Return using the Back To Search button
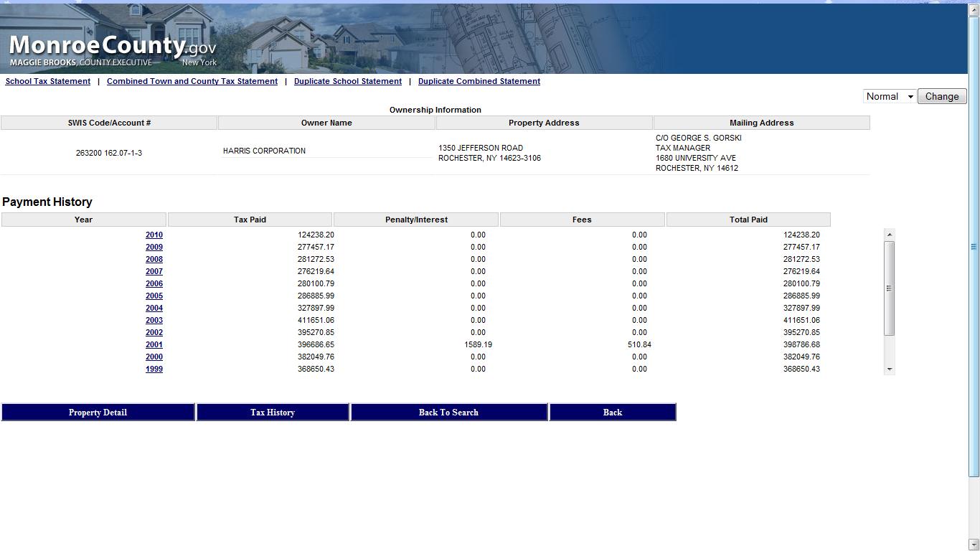The image size is (980, 551). click(448, 412)
